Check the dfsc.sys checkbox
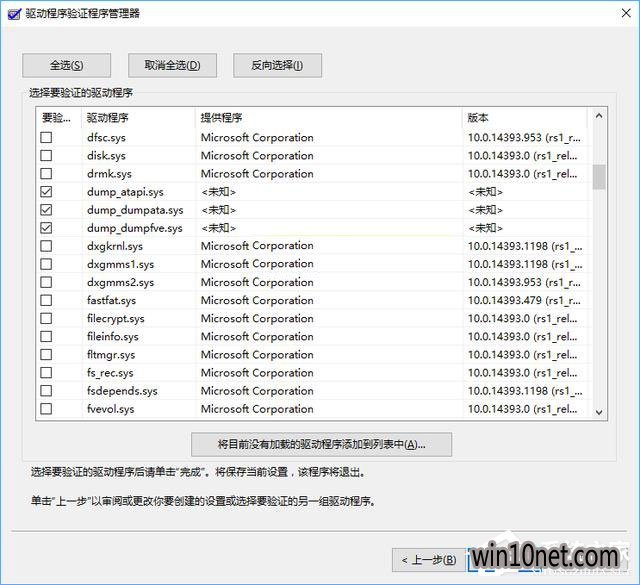640x585 pixels. 46,138
